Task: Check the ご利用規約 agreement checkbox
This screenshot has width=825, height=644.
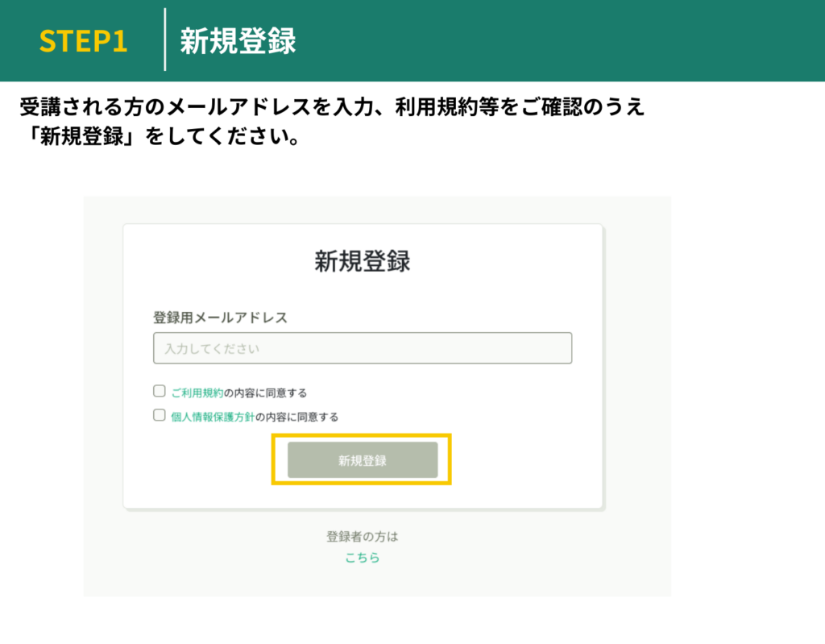Action: (159, 392)
